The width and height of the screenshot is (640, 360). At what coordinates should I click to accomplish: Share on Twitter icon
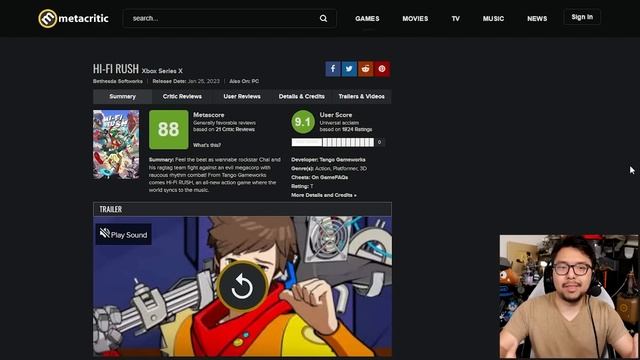point(349,69)
